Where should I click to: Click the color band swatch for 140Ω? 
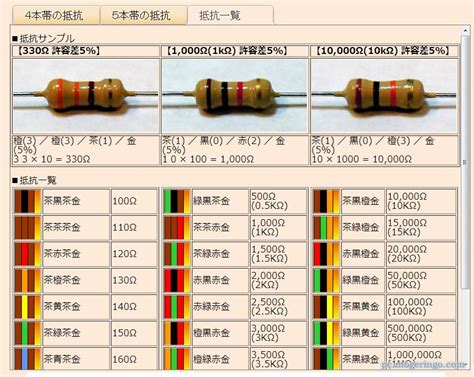pos(28,307)
